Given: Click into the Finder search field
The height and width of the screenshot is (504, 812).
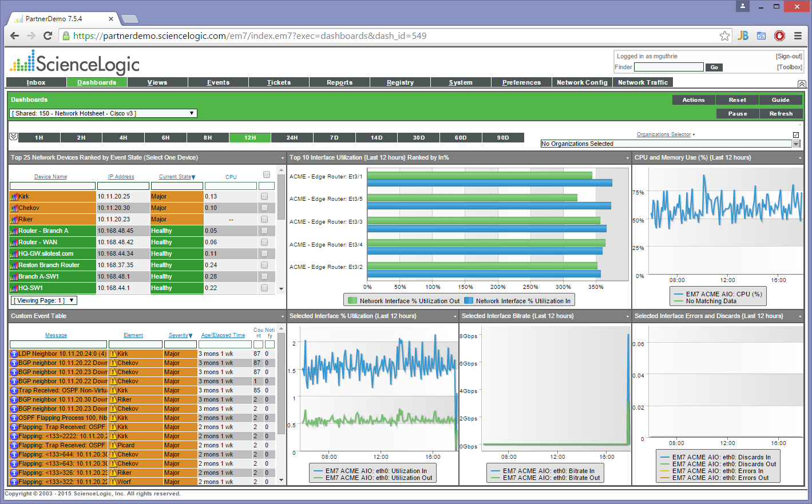Looking at the screenshot, I should point(668,68).
